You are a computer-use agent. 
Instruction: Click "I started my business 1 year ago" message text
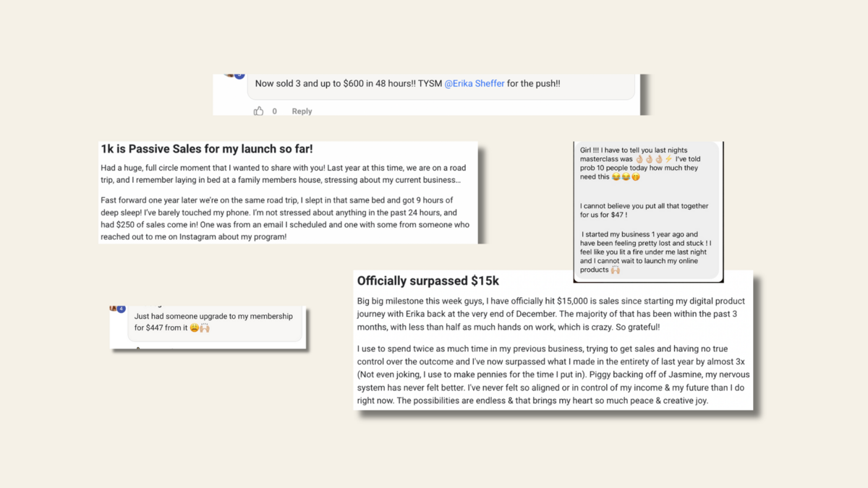click(645, 252)
